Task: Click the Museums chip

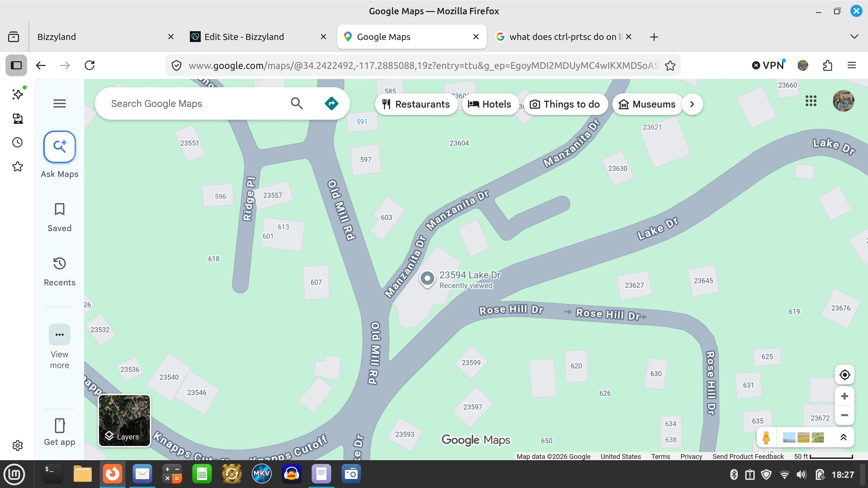Action: 647,104
